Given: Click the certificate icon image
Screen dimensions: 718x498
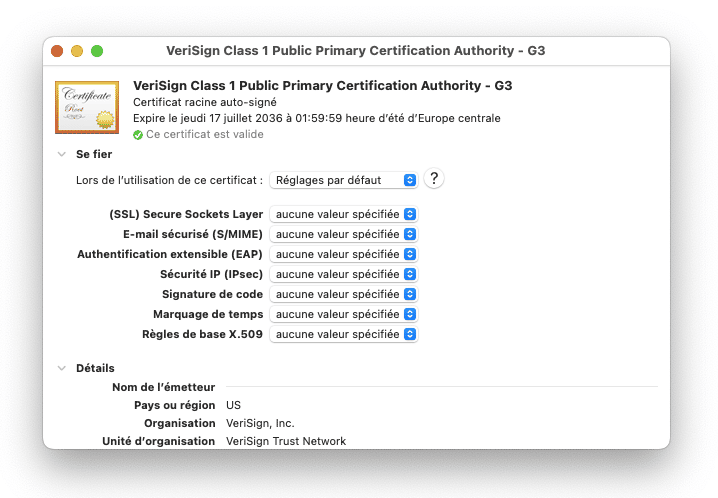Looking at the screenshot, I should pyautogui.click(x=86, y=108).
